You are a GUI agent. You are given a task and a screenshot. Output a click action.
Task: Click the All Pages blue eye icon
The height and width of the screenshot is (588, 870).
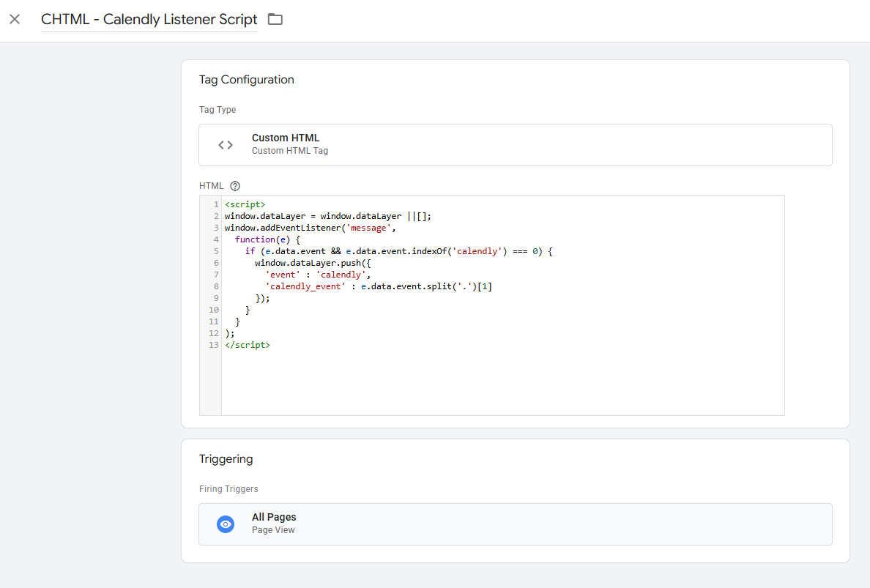coord(226,524)
